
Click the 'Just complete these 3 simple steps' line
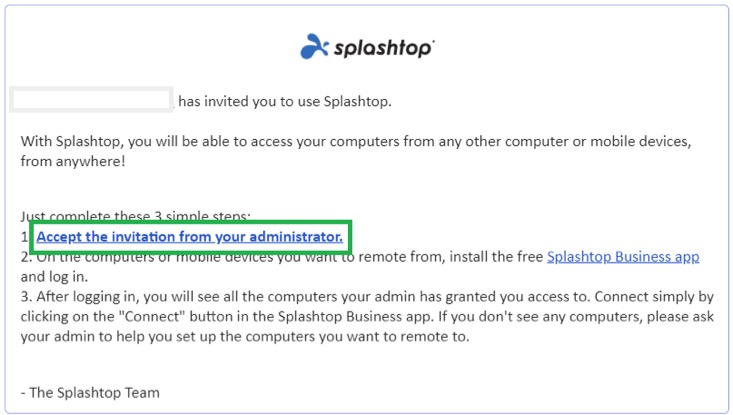(136, 216)
